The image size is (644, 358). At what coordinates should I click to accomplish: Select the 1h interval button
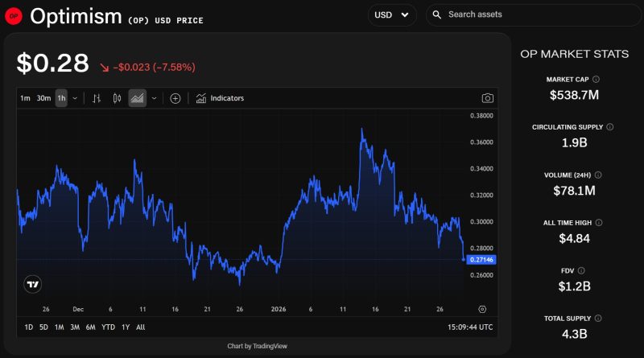coord(61,98)
